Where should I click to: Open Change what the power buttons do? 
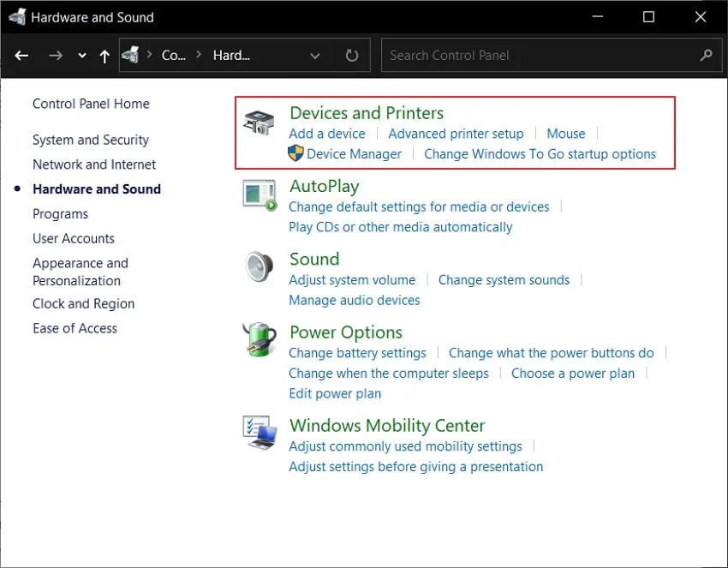click(551, 353)
